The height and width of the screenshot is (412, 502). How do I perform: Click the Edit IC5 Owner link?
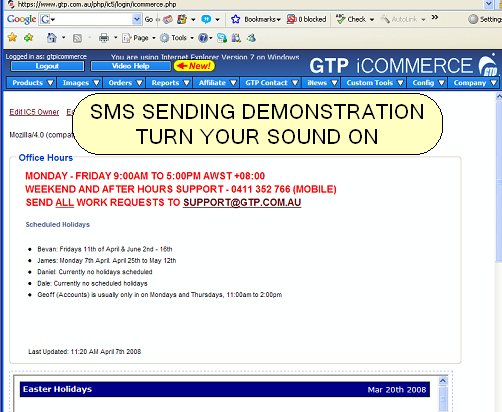34,112
